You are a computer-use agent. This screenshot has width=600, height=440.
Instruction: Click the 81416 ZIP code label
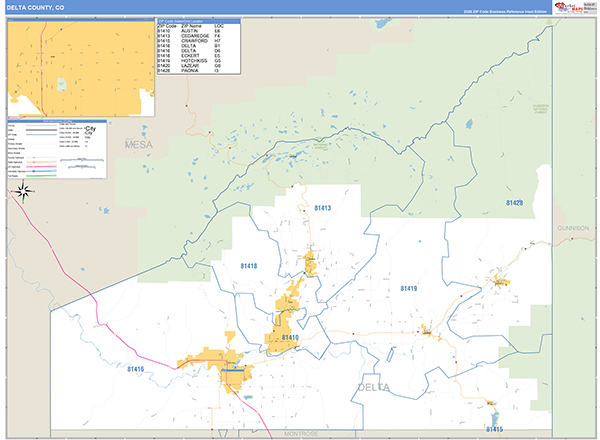(x=136, y=370)
